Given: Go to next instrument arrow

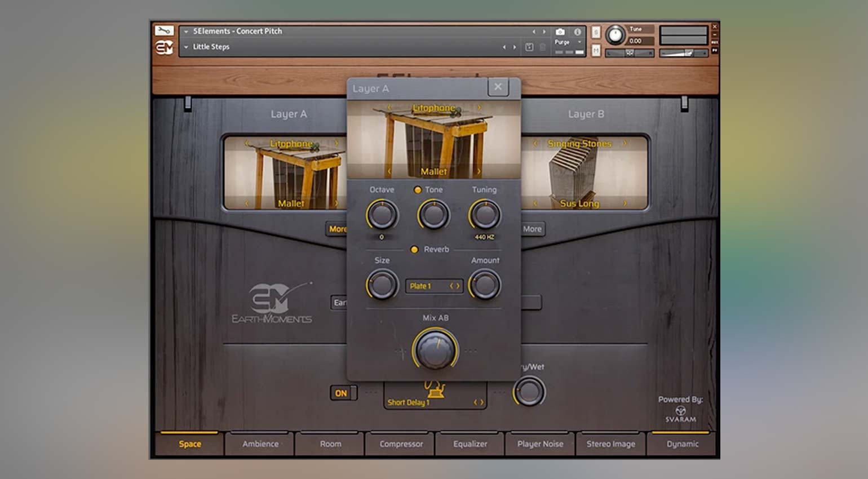Looking at the screenshot, I should click(544, 32).
